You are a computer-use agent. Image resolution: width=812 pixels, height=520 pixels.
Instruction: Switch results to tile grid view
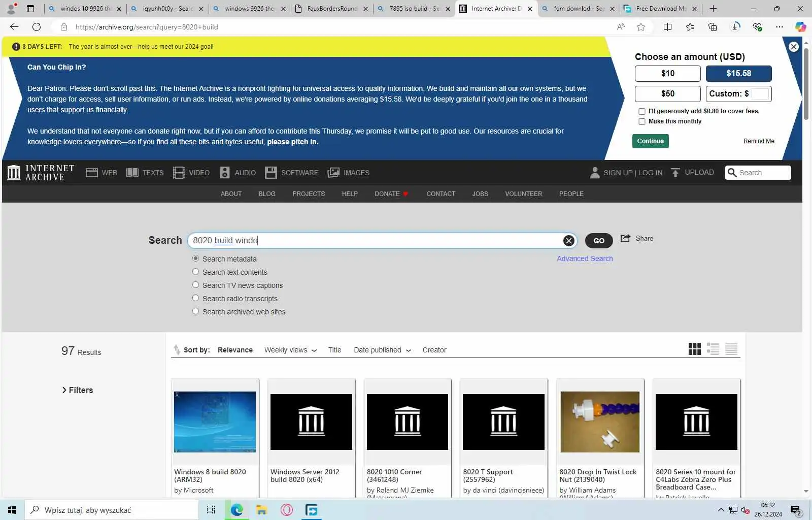[695, 349]
